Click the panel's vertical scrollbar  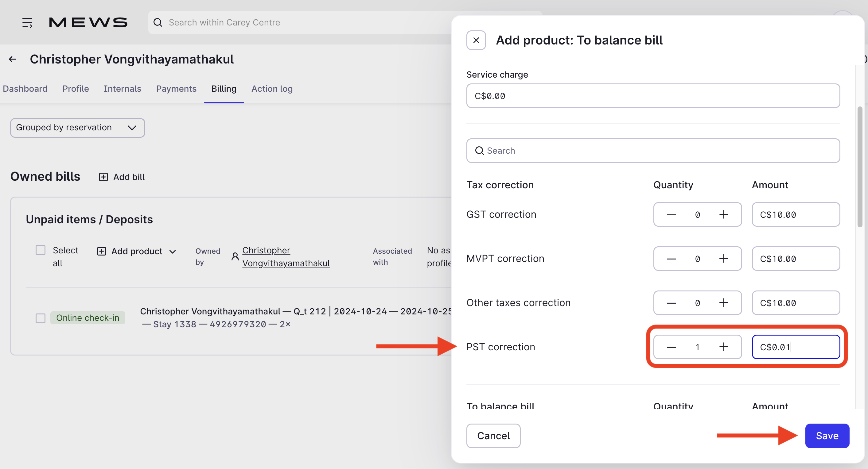pyautogui.click(x=860, y=167)
